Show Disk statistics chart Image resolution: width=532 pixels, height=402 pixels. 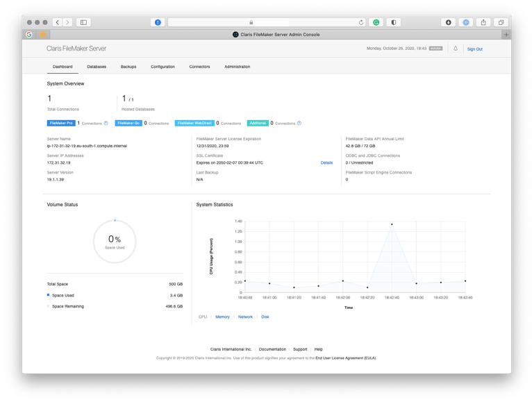(x=265, y=317)
